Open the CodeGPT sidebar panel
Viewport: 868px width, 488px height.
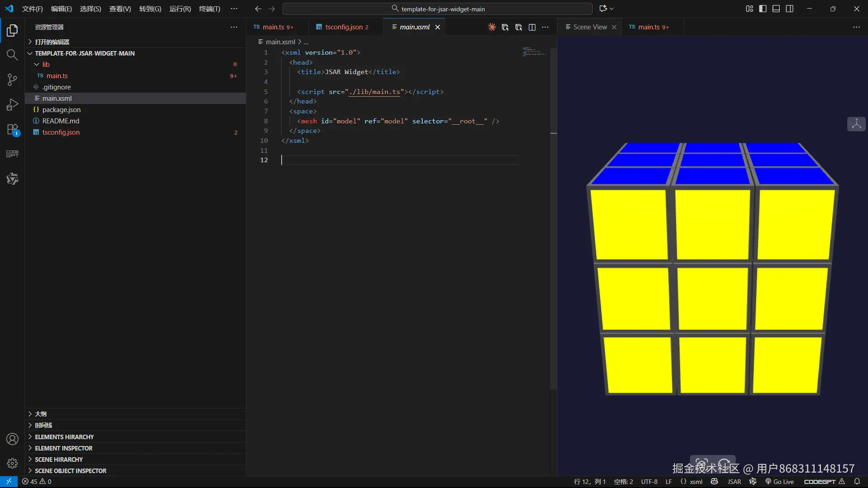(x=12, y=154)
